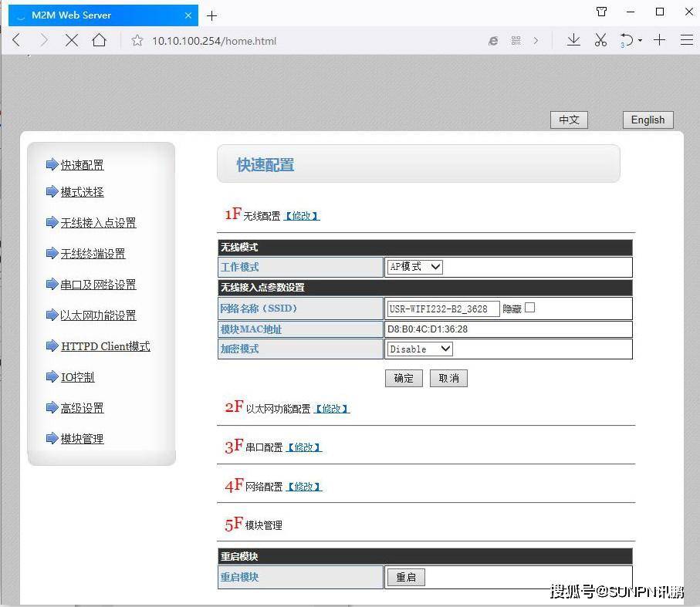Click the arrow icon beside 以太网功能设置
The width and height of the screenshot is (700, 607).
click(x=52, y=315)
